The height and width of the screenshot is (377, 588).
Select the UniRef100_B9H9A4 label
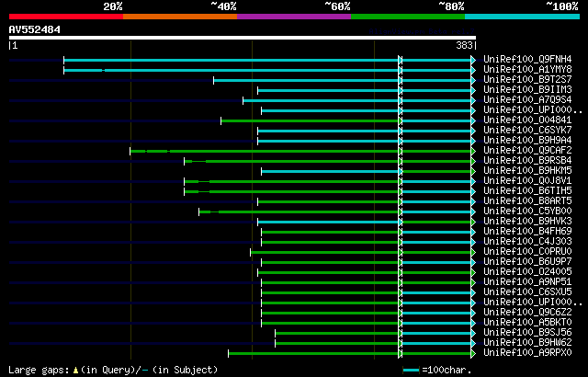(x=527, y=141)
